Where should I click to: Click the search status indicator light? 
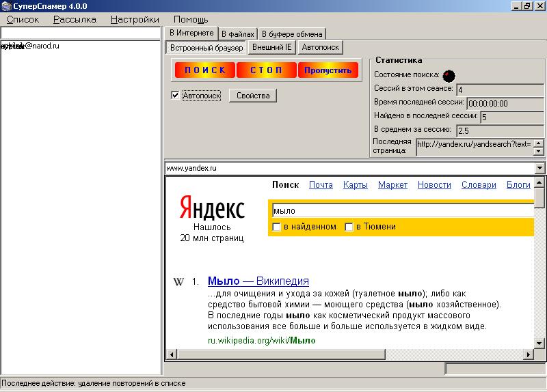pyautogui.click(x=449, y=75)
